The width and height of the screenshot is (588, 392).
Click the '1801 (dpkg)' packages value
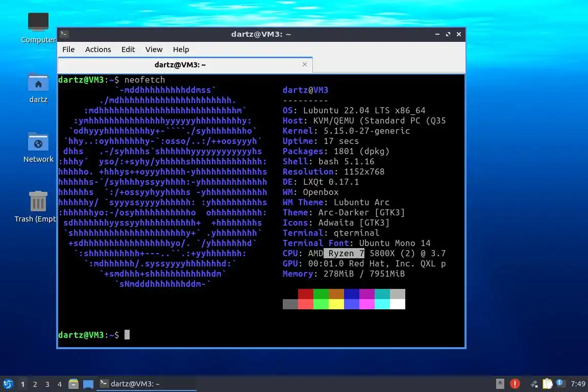[361, 151]
